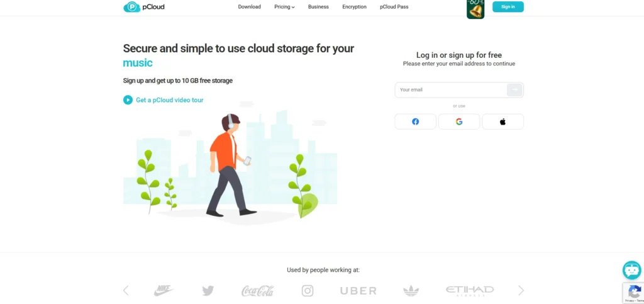Click the Adidas logo
The height and width of the screenshot is (304, 644).
411,291
